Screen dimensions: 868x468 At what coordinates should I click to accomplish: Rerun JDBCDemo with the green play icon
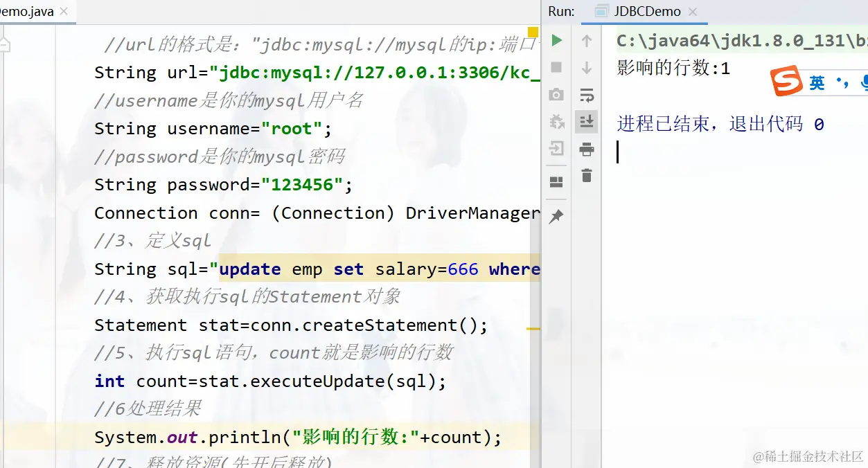(x=556, y=41)
